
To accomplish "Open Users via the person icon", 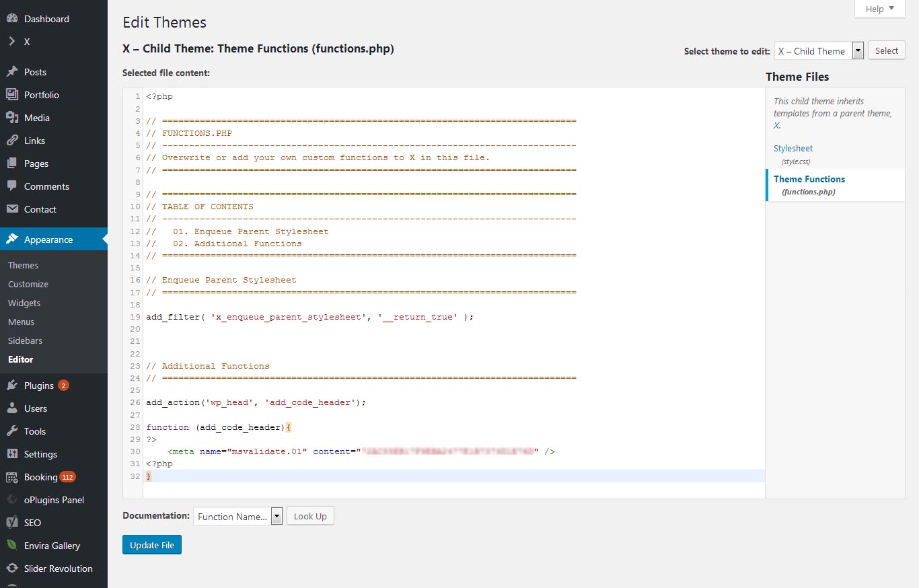I will pos(12,408).
